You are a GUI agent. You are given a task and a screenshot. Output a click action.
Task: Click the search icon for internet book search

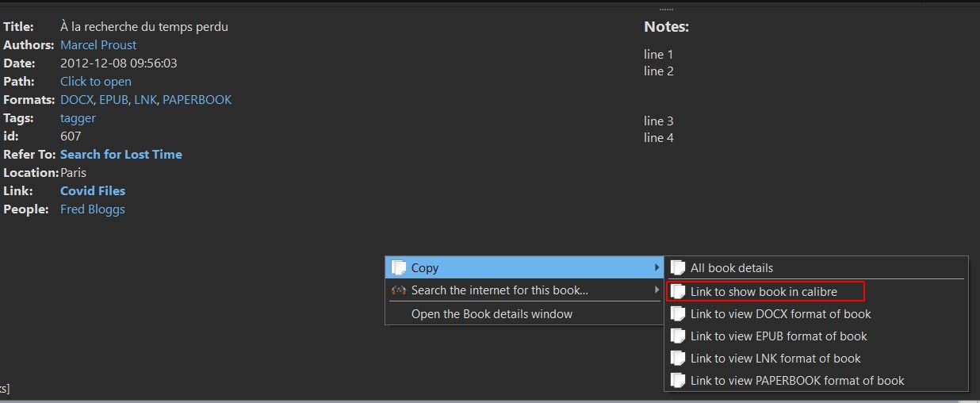pos(399,290)
